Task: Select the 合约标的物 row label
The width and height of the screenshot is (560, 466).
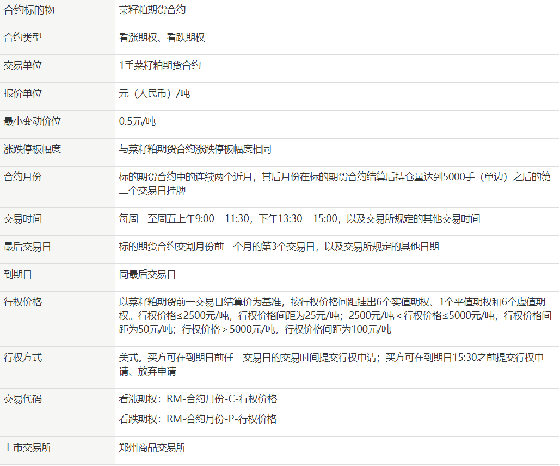Action: click(29, 10)
